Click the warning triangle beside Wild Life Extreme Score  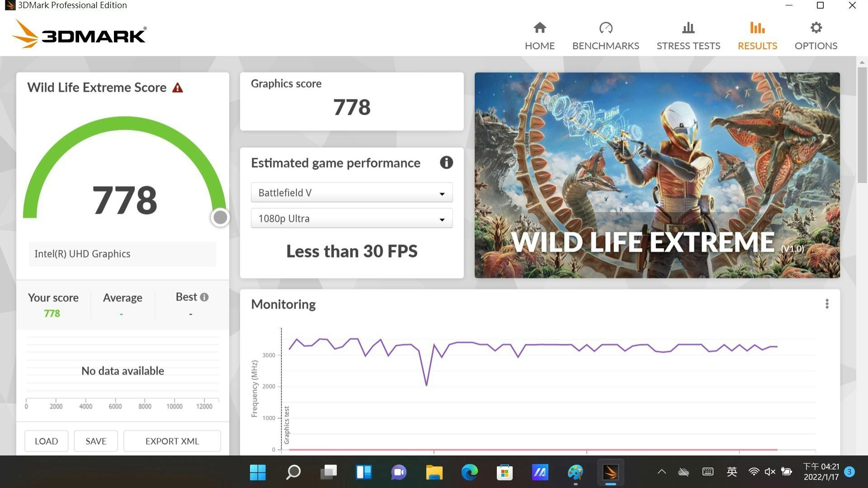pyautogui.click(x=178, y=88)
